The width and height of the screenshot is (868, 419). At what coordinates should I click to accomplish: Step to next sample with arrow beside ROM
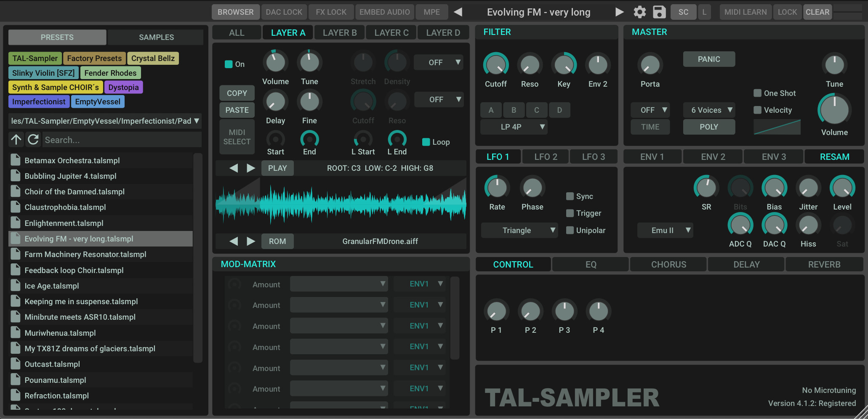pos(251,241)
